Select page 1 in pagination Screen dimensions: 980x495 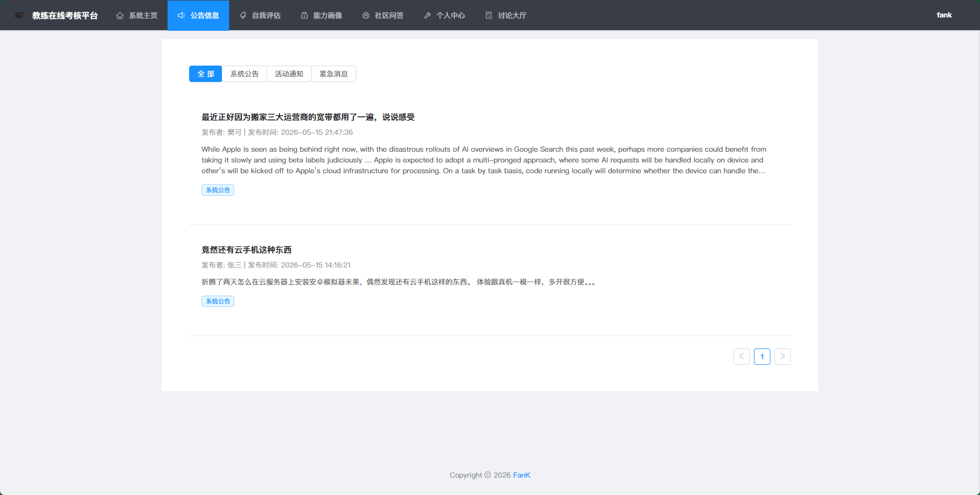click(762, 357)
